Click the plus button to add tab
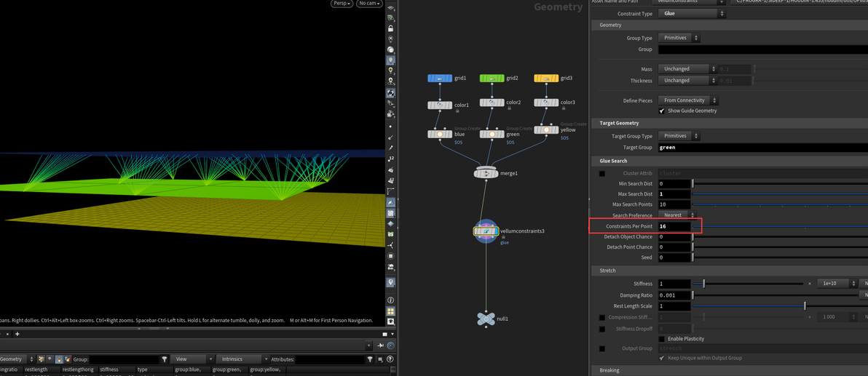 [x=17, y=334]
